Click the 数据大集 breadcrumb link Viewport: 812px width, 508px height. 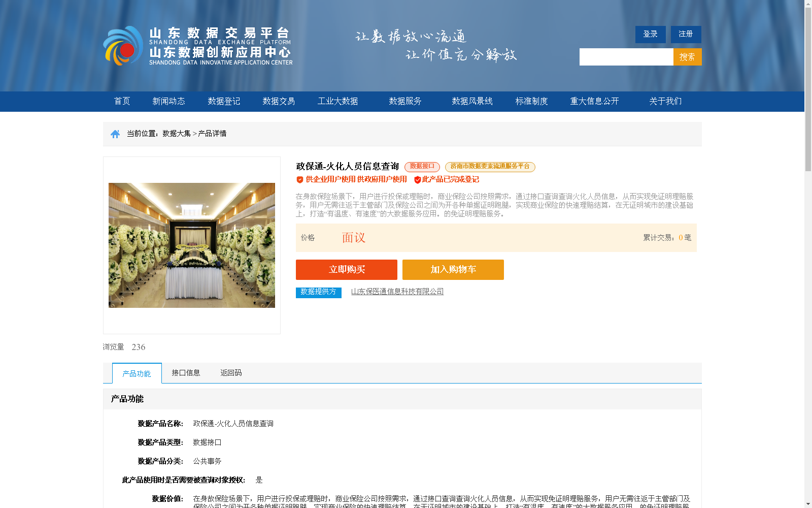177,134
